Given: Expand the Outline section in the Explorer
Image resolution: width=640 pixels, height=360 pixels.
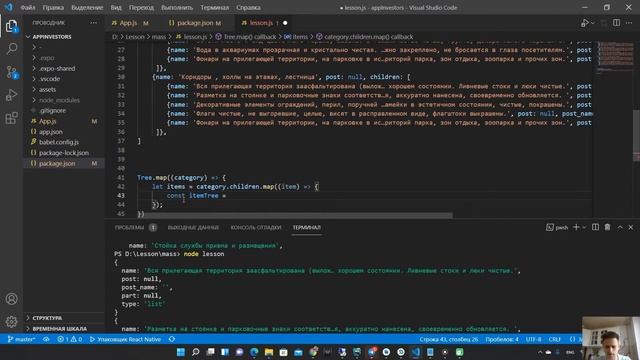Looking at the screenshot, I should click(47, 318).
